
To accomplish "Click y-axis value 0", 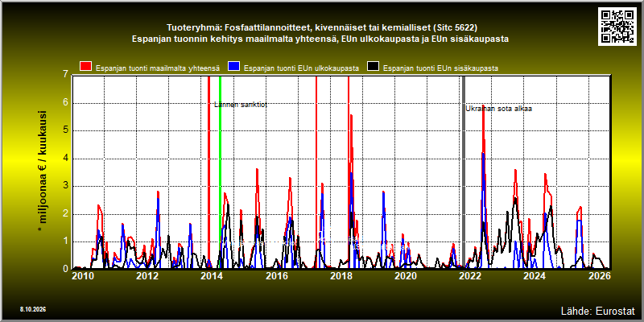I will (65, 269).
